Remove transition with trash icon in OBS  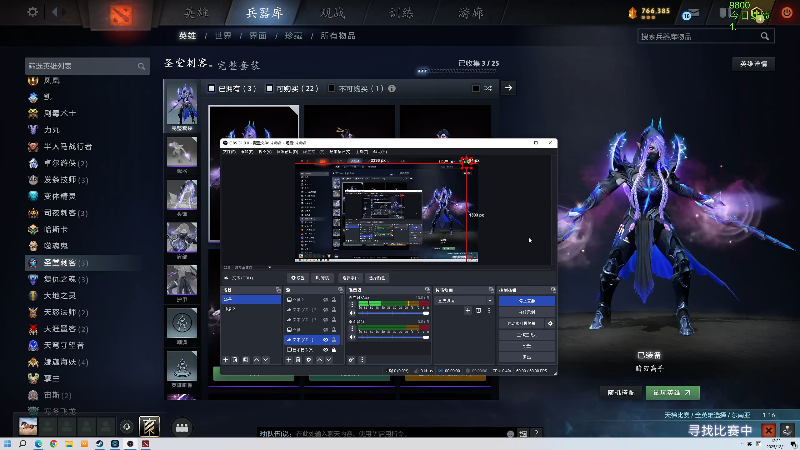[x=479, y=310]
